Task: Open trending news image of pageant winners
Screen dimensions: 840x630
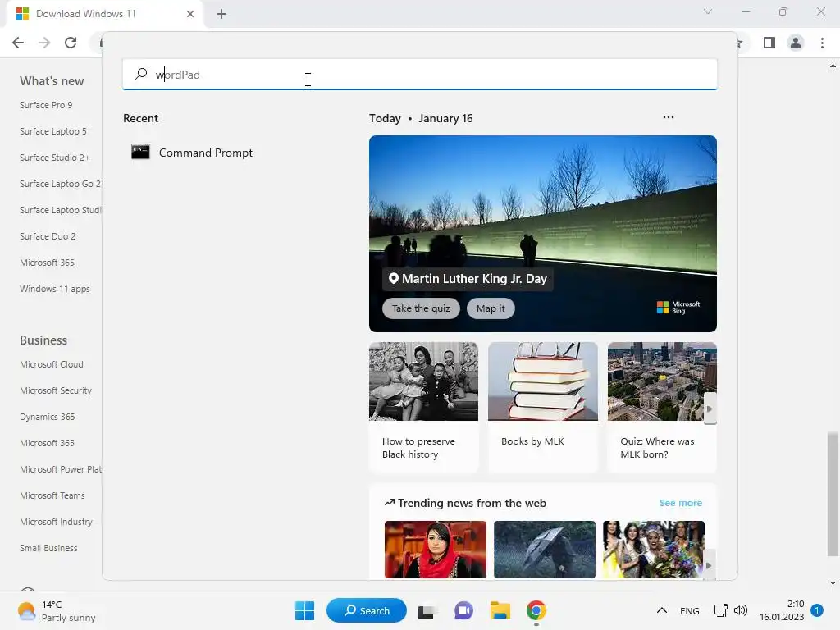Action: click(x=653, y=550)
